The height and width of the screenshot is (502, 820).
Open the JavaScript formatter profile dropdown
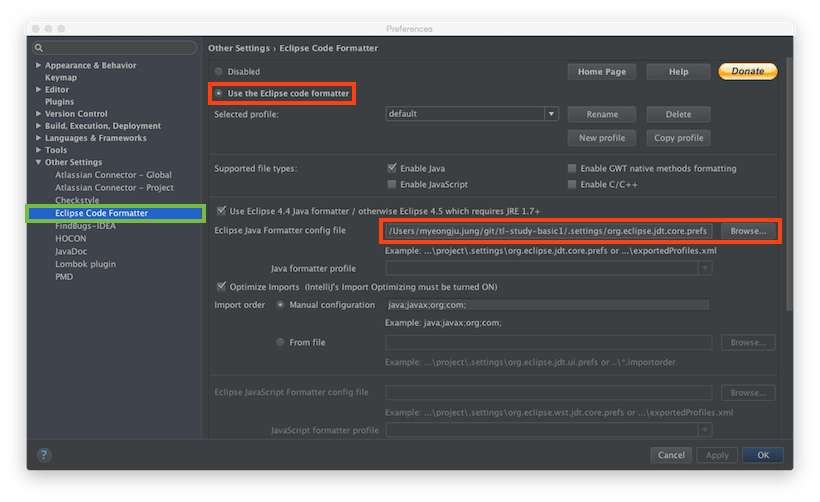pyautogui.click(x=704, y=430)
